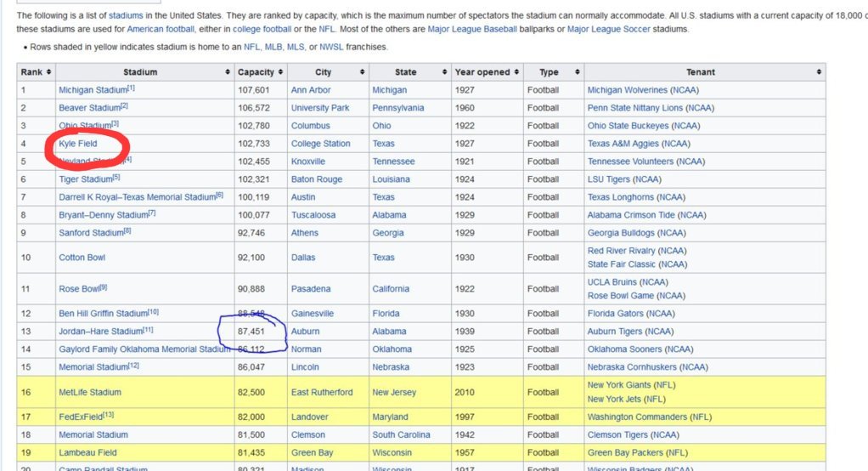
Task: Open footnote 12 beside Lincoln's Memorial Stadium
Action: (133, 366)
